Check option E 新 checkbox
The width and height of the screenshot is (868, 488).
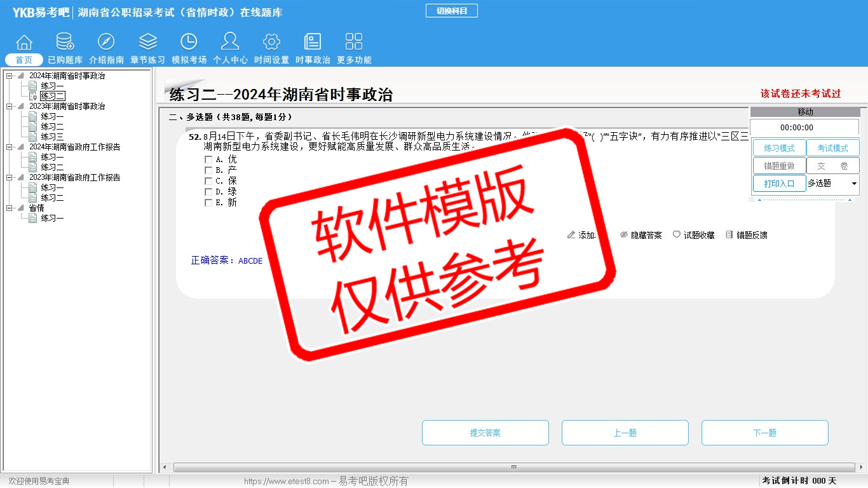pyautogui.click(x=208, y=203)
